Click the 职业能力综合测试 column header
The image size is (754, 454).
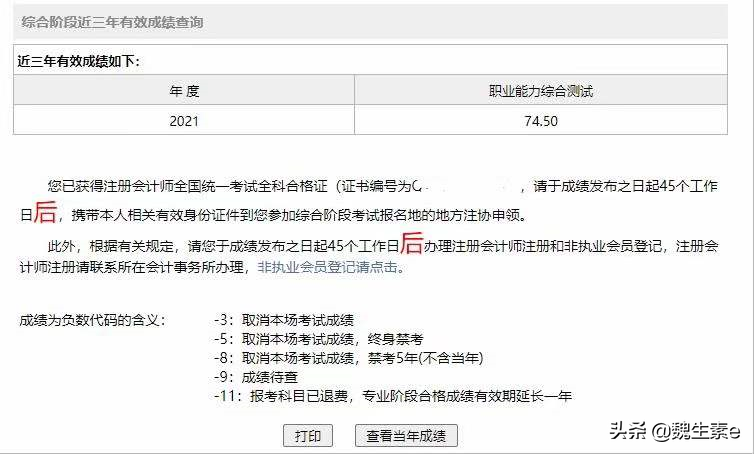click(x=541, y=90)
